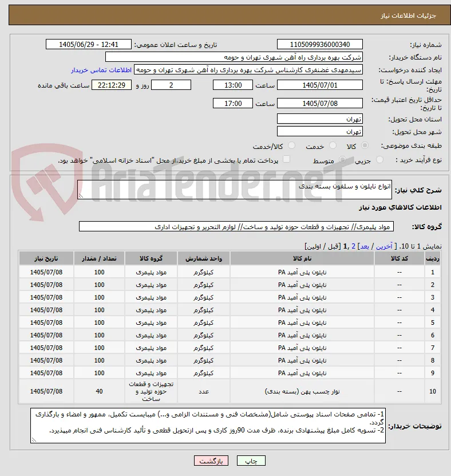Click the request creator name field
Screen dimensions: 451x476
[x=248, y=70]
